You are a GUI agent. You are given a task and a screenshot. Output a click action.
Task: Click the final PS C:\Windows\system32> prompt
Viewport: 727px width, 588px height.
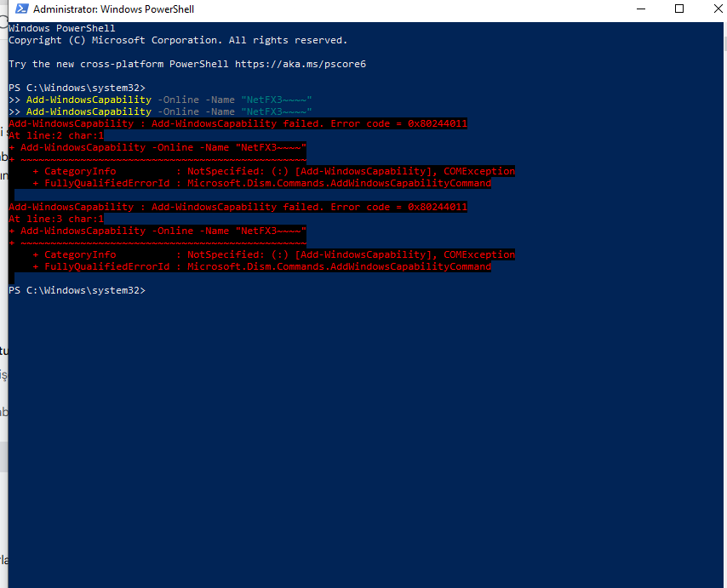[77, 290]
